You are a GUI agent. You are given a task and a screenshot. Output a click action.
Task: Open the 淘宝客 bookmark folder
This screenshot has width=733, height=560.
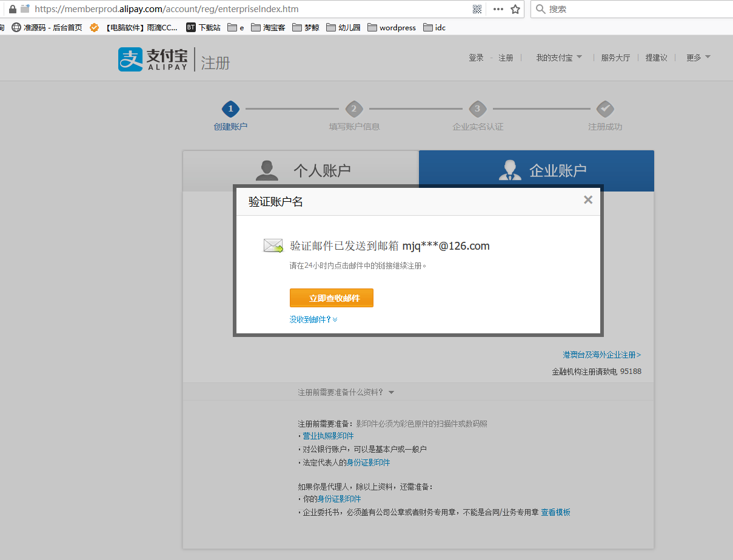[x=268, y=27]
